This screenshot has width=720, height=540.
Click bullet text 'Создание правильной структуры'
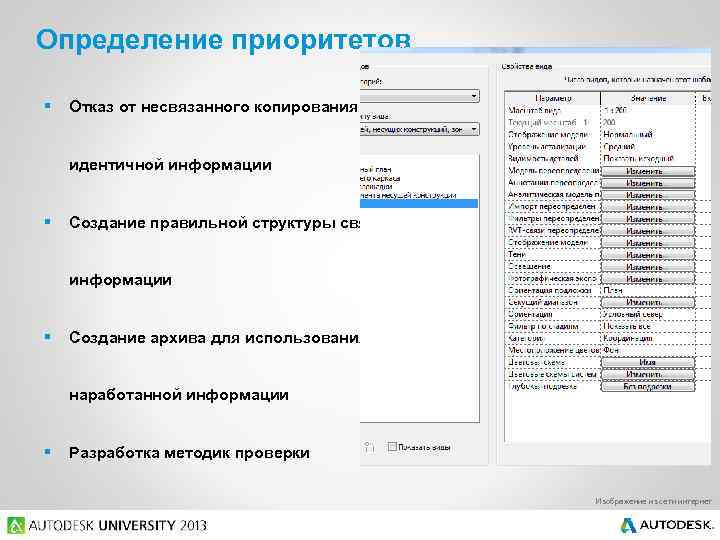click(202, 223)
